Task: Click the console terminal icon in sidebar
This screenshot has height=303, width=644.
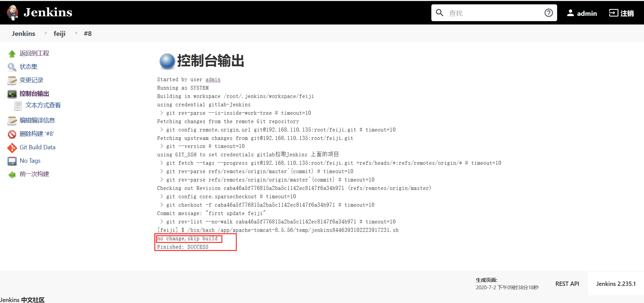Action: click(x=12, y=94)
